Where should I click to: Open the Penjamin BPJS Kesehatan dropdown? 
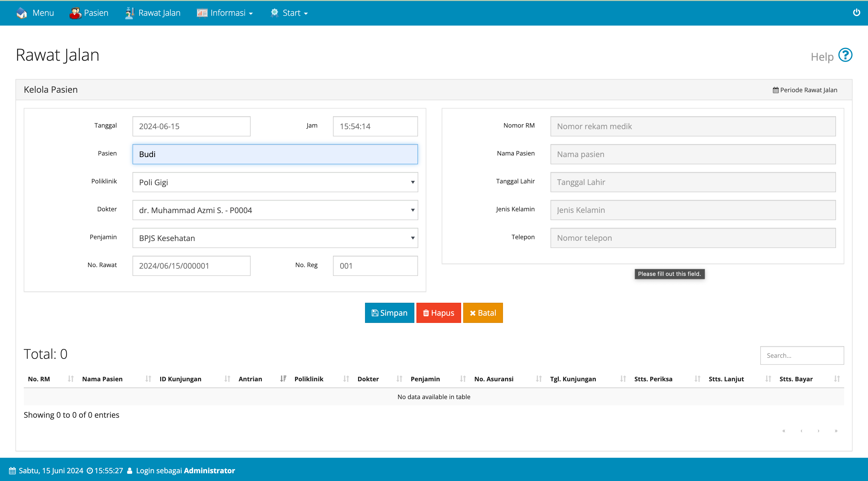[x=275, y=238]
